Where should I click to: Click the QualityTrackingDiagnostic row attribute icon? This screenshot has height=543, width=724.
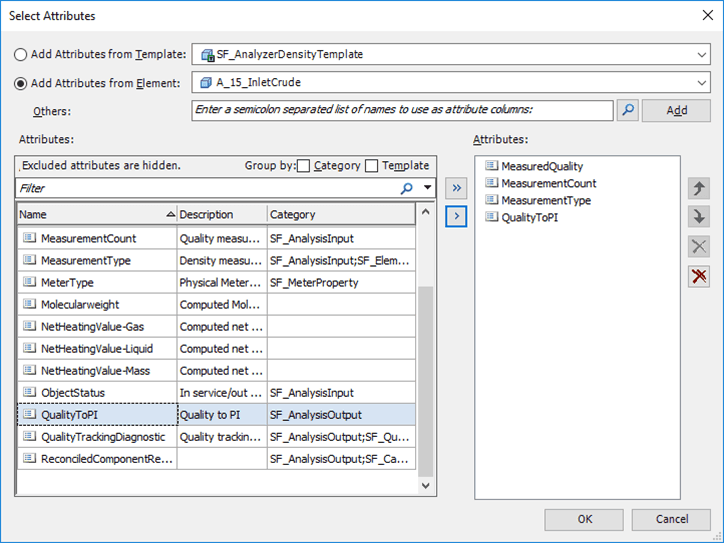pyautogui.click(x=30, y=436)
